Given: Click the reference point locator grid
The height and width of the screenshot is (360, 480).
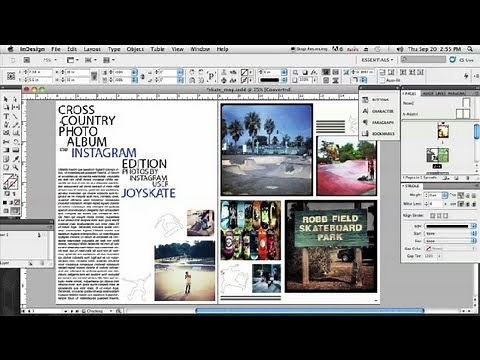Looking at the screenshot, I should (x=11, y=76).
